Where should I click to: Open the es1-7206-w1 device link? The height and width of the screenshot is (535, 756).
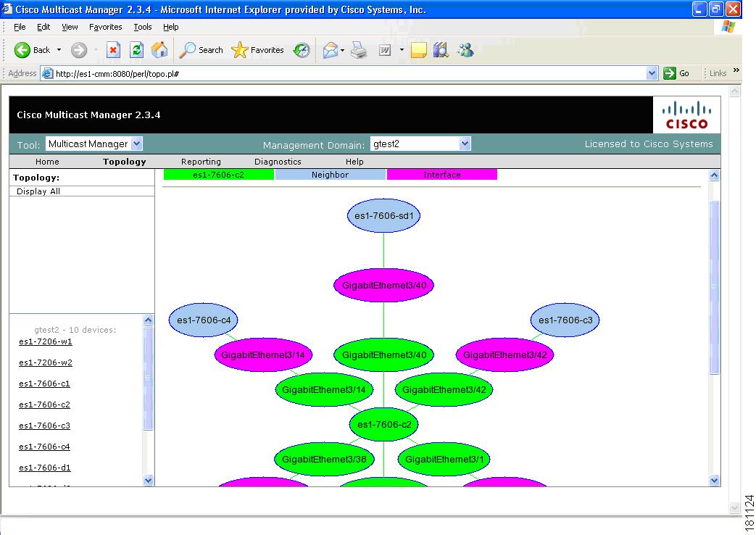46,341
